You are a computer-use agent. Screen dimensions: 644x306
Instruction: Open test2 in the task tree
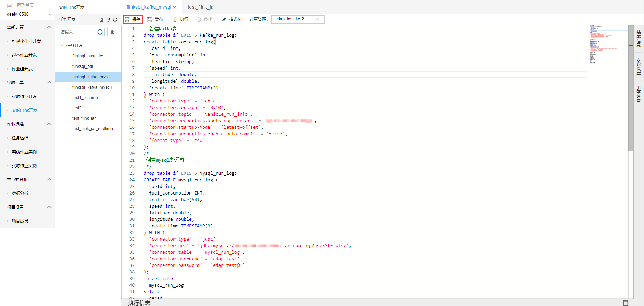point(77,108)
